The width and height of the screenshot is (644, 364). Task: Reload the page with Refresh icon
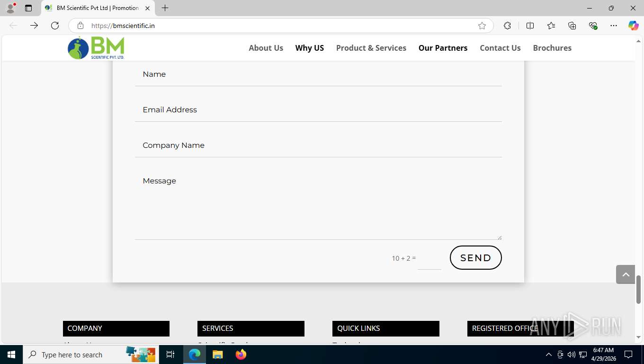click(55, 26)
